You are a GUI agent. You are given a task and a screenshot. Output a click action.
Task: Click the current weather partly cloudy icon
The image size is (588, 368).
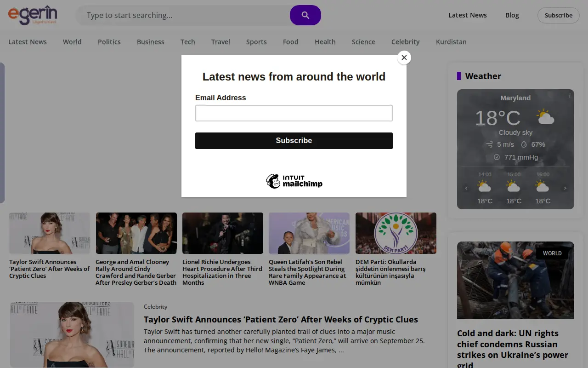(x=545, y=117)
